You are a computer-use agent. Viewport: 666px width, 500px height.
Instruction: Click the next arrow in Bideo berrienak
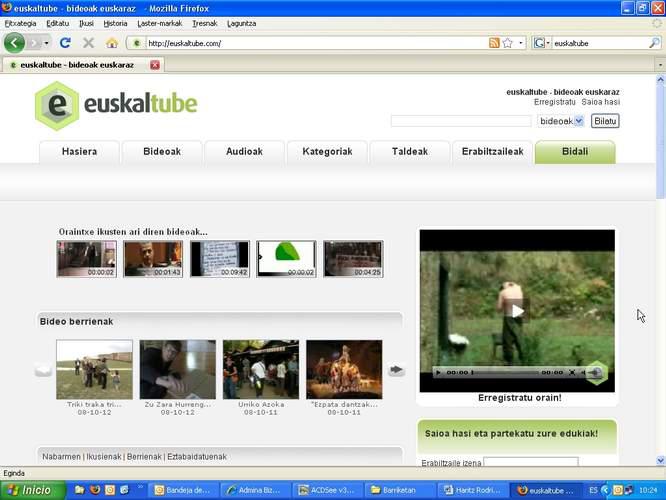(x=396, y=370)
